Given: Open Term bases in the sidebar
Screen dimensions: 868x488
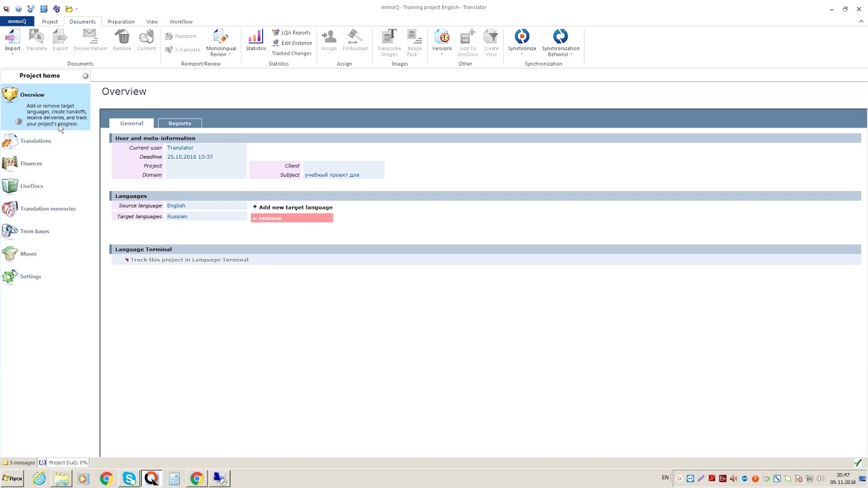Looking at the screenshot, I should 35,231.
